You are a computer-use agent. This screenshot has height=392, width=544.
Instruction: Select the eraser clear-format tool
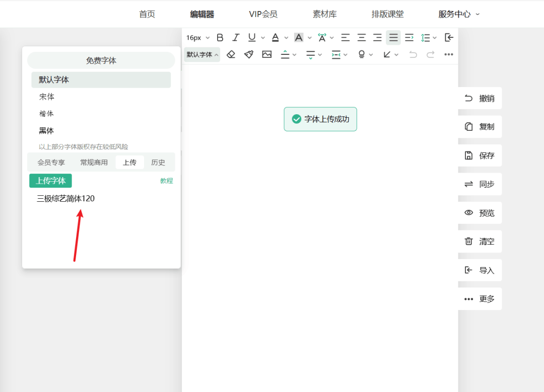point(231,54)
